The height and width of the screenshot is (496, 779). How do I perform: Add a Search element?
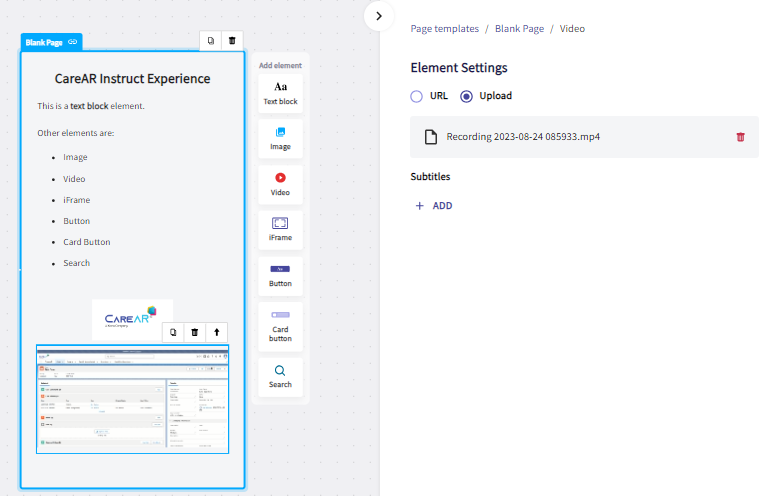[280, 377]
